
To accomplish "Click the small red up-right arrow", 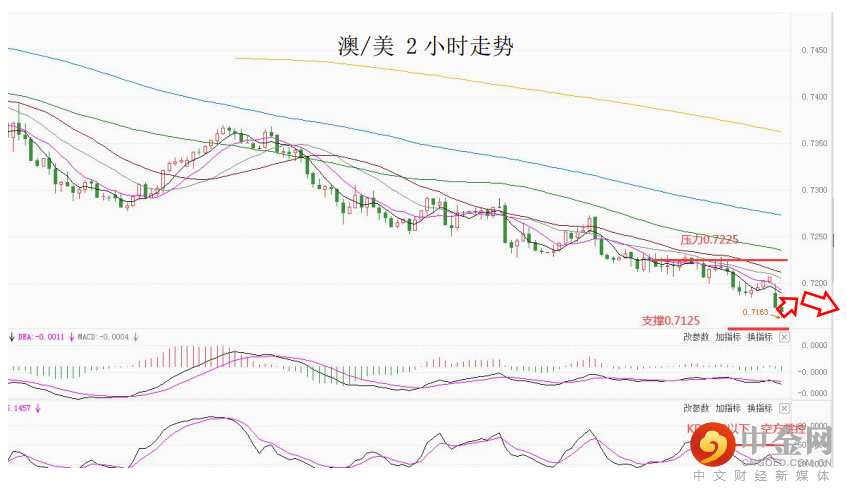I will coord(786,303).
